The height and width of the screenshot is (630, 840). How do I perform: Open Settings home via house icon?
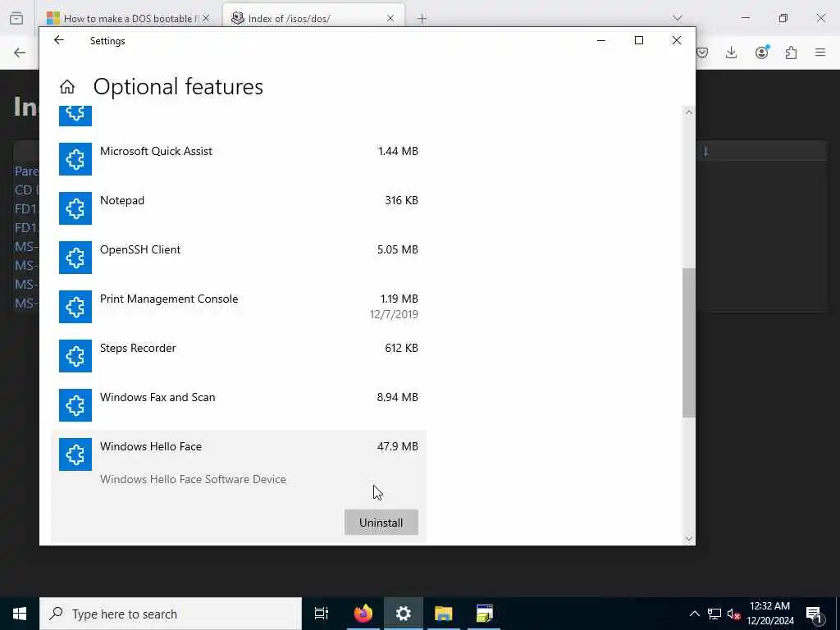pos(67,86)
